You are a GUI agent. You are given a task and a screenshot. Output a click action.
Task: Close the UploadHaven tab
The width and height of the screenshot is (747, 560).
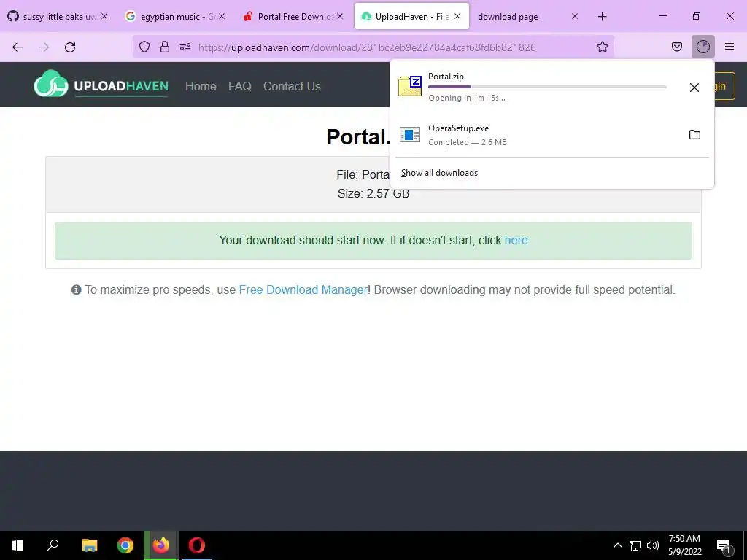point(457,16)
